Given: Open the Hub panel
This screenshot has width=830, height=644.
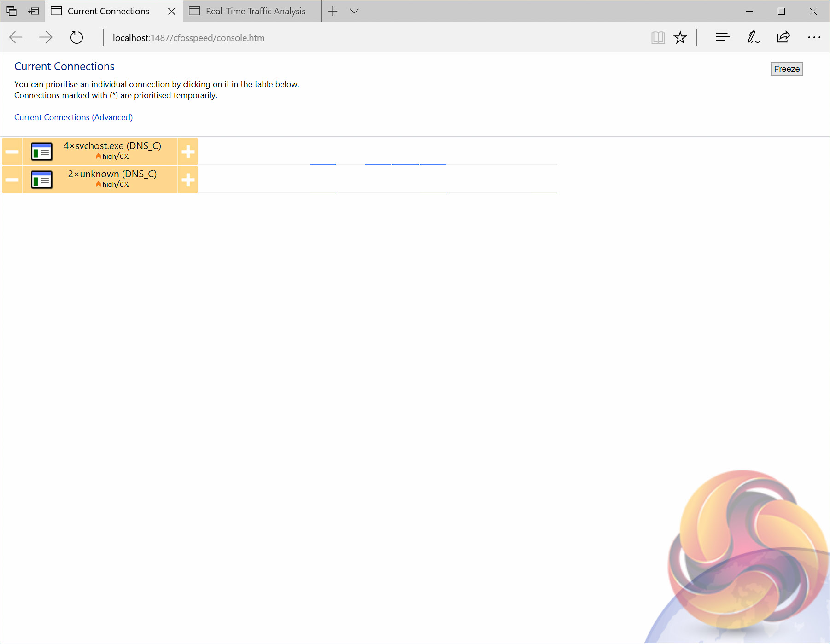Looking at the screenshot, I should tap(723, 37).
